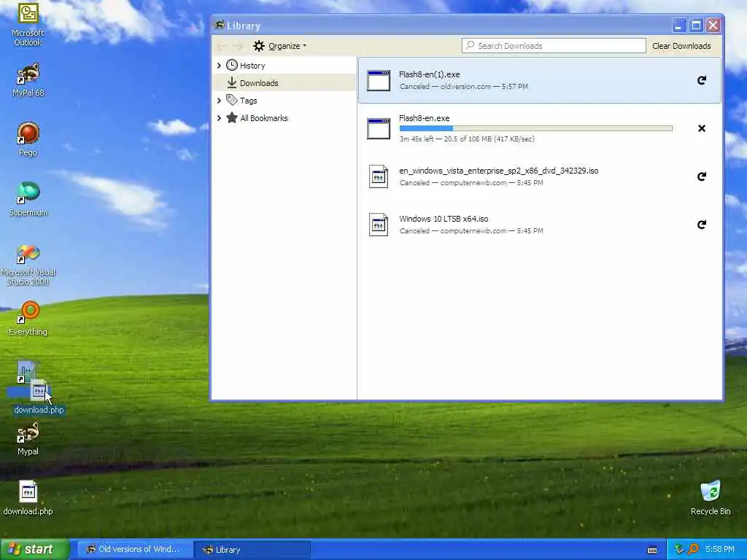Select the en_windows_vista_enterprise_sp2 file name
Viewport: 747px width, 560px height.
pyautogui.click(x=499, y=171)
